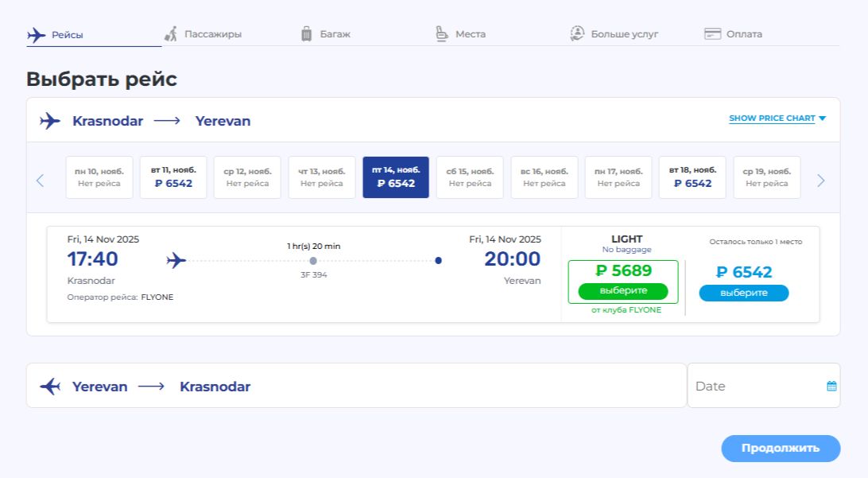Click the credit card icon beside Оплата
The width and height of the screenshot is (868, 478).
click(712, 34)
